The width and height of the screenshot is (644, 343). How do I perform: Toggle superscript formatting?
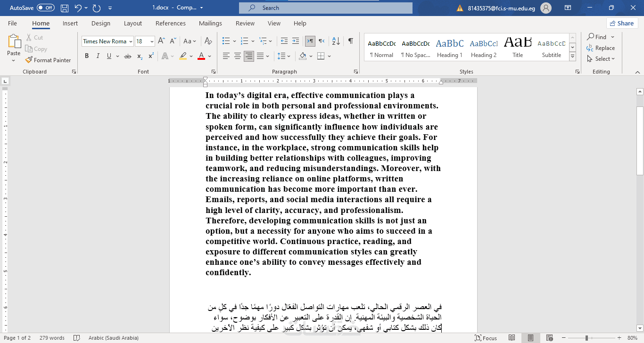[x=151, y=56]
